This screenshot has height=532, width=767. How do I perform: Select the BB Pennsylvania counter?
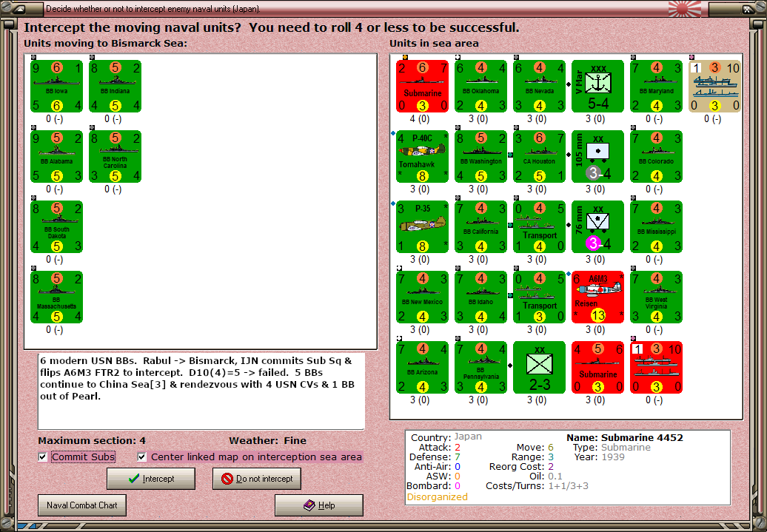[x=480, y=368]
